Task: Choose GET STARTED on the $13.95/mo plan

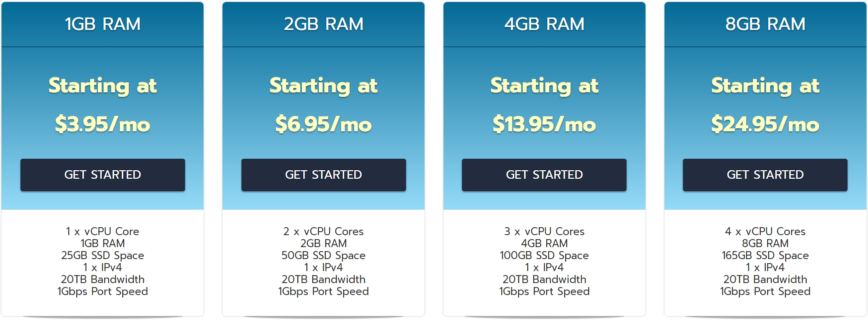Action: (x=544, y=175)
